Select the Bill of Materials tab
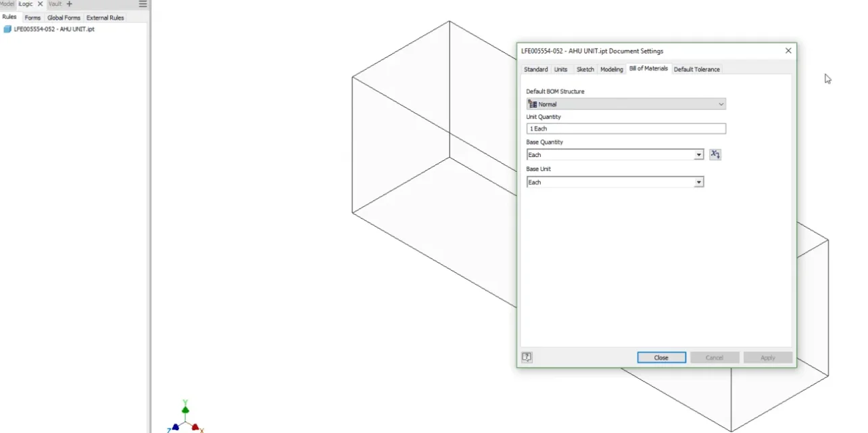 coord(648,68)
